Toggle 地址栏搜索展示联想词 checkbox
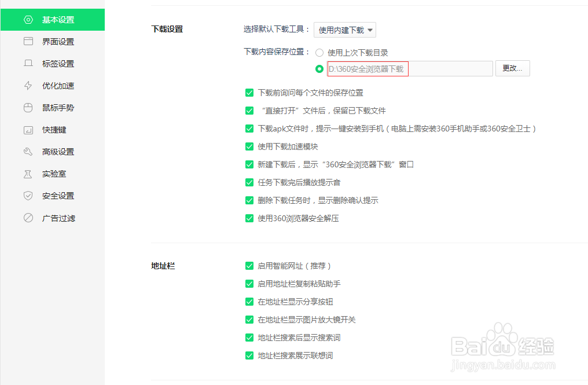This screenshot has height=385, width=588. tap(249, 355)
